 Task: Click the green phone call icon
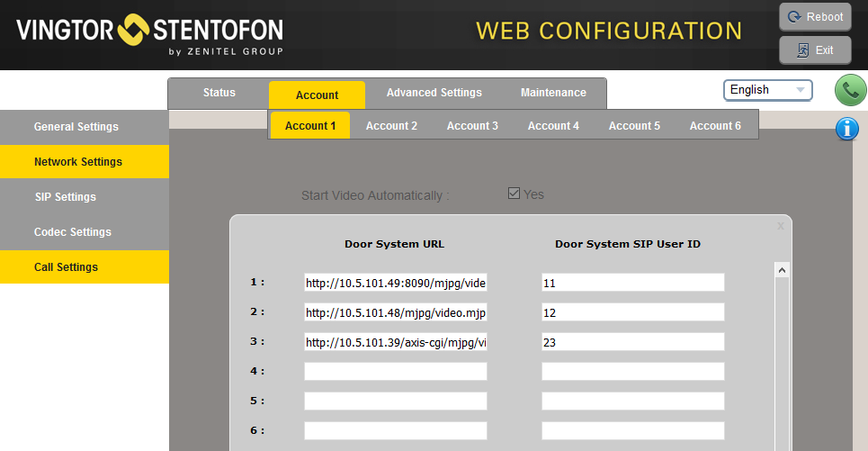[x=850, y=90]
